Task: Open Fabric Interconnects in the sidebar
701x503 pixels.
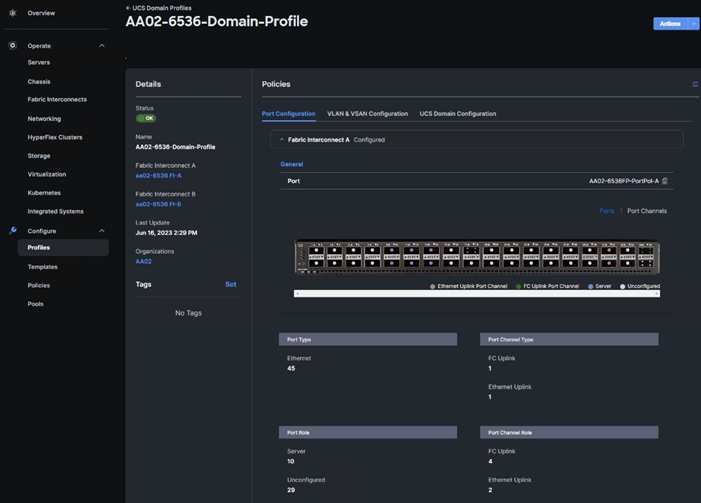Action: coord(57,99)
